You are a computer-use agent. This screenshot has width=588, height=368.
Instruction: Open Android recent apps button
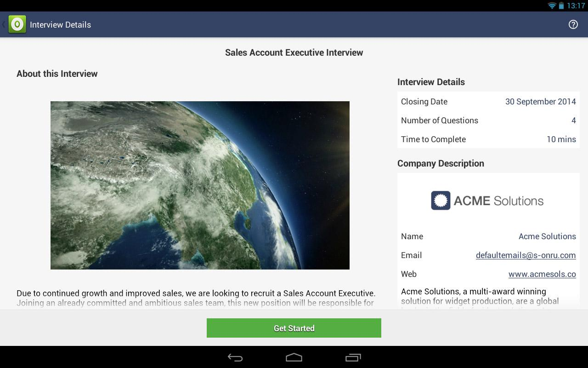click(353, 357)
